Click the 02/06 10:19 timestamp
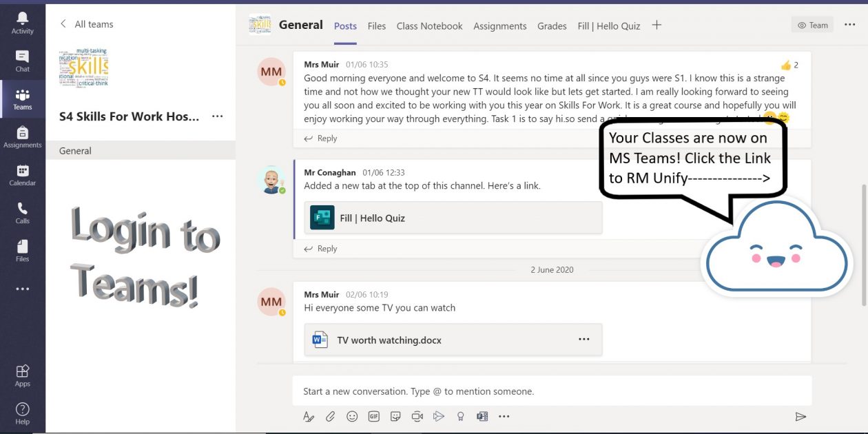Screen dimensions: 868x434 tap(367, 295)
